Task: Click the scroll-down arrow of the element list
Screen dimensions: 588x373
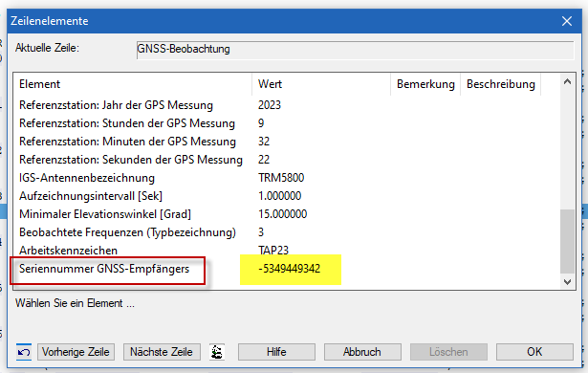Action: pos(567,281)
